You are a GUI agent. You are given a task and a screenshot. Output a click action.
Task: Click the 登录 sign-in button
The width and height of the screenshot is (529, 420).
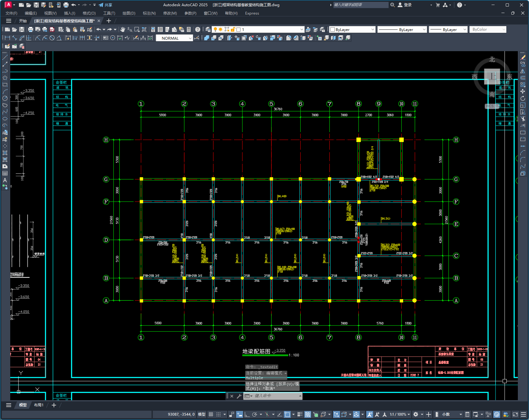coord(405,5)
